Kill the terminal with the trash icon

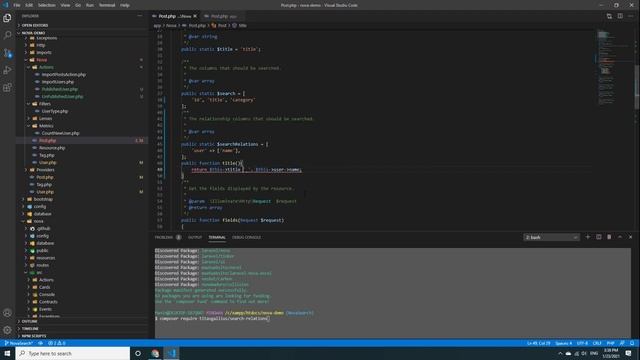[609, 237]
